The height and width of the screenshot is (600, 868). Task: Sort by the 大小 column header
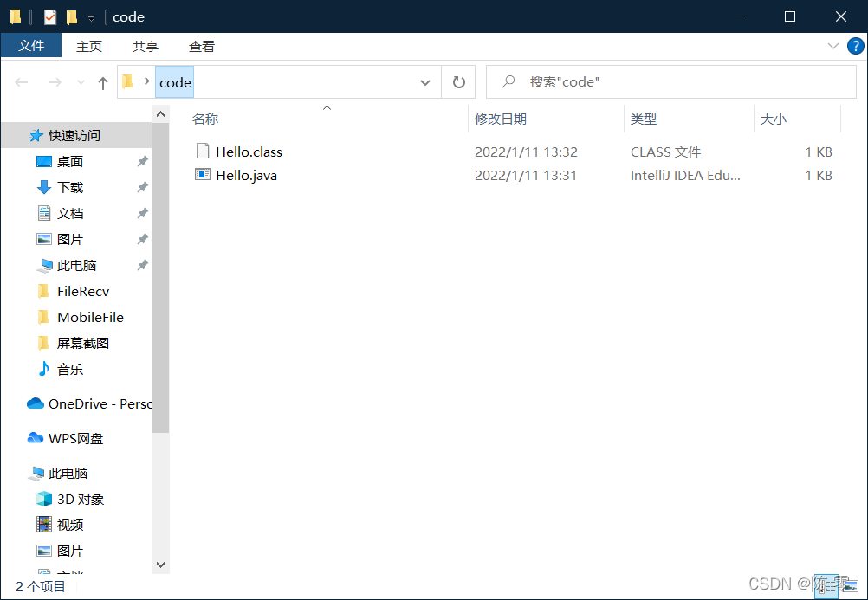click(x=774, y=119)
